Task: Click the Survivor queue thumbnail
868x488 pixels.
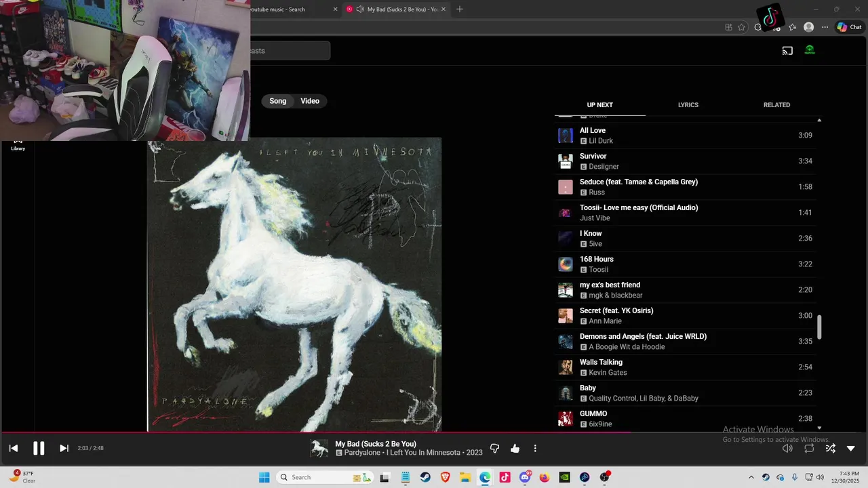Action: tap(566, 161)
